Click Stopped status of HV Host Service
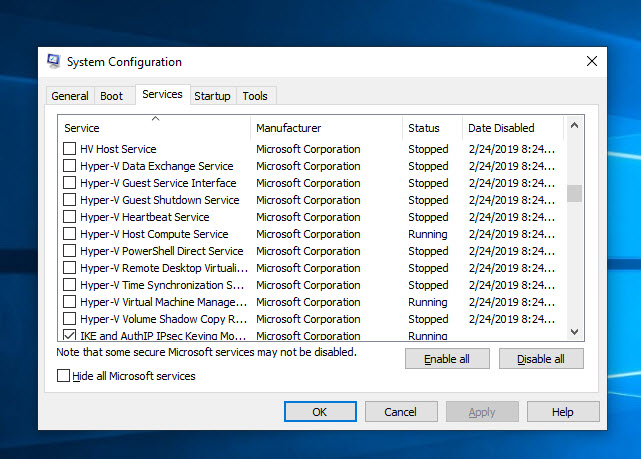This screenshot has height=459, width=641. click(x=428, y=149)
